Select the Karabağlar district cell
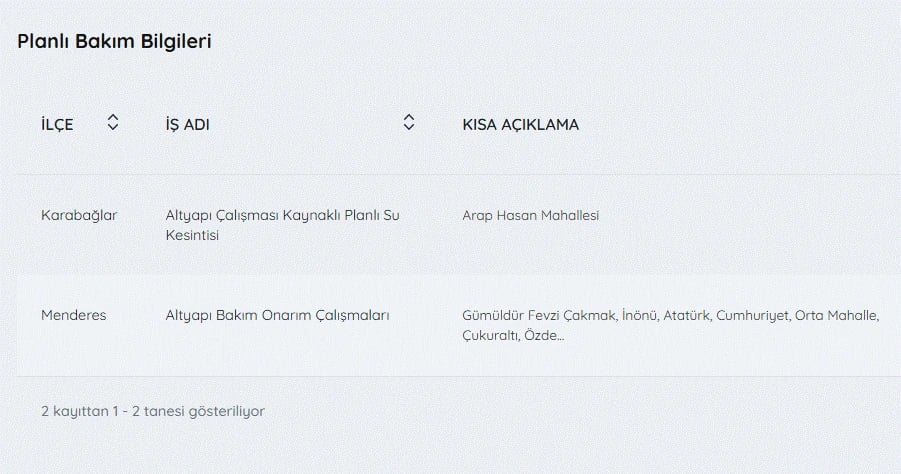 coord(79,215)
